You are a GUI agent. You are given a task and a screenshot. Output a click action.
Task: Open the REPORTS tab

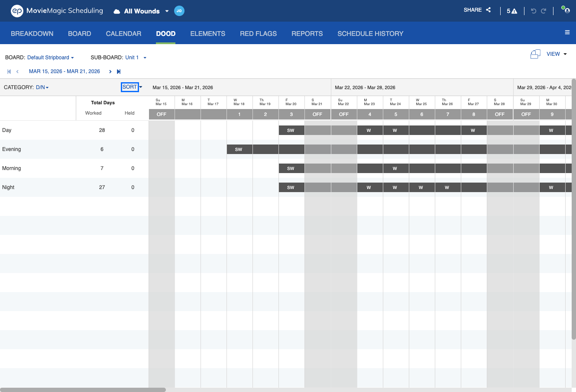tap(307, 34)
